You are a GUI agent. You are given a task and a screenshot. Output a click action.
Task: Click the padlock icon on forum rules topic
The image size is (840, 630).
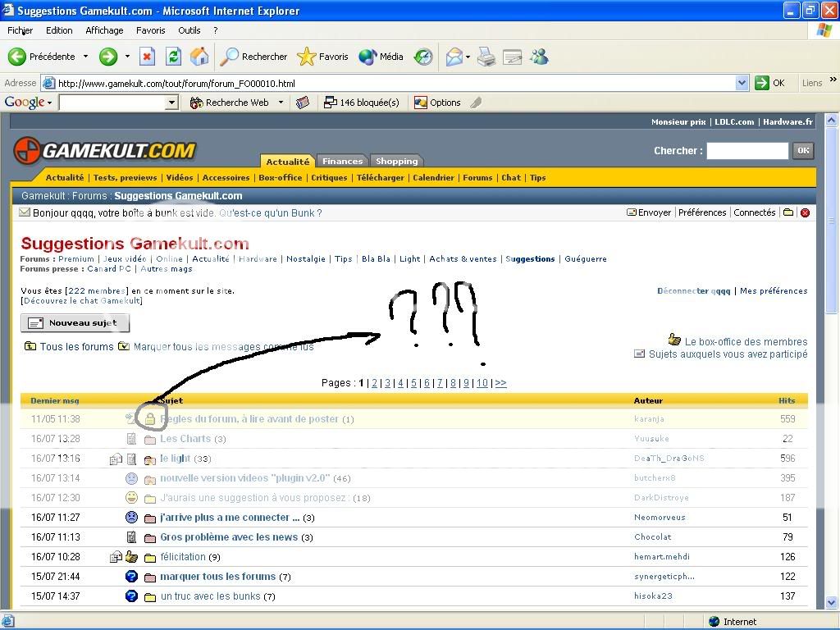click(x=150, y=419)
